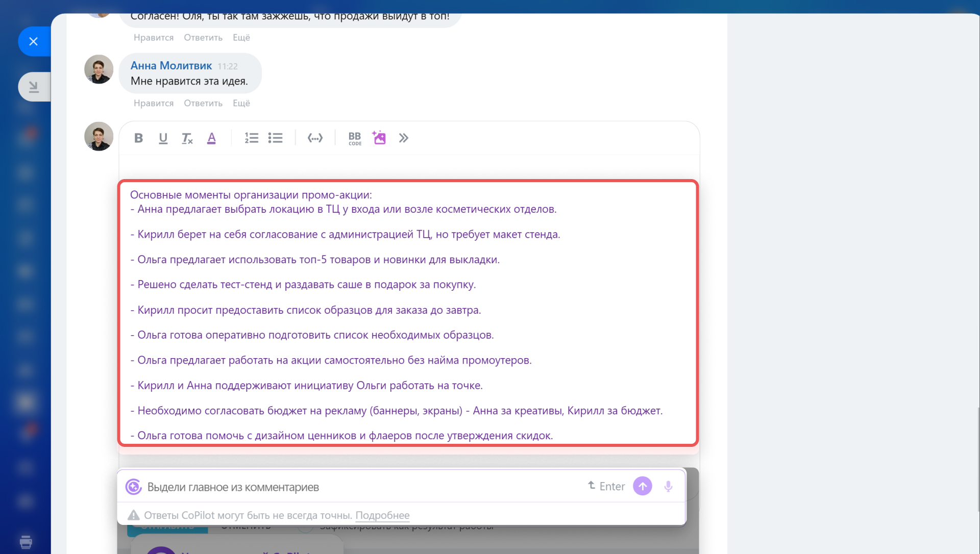This screenshot has height=554, width=980.
Task: Collapse the panel with the arrow button
Action: [x=34, y=87]
